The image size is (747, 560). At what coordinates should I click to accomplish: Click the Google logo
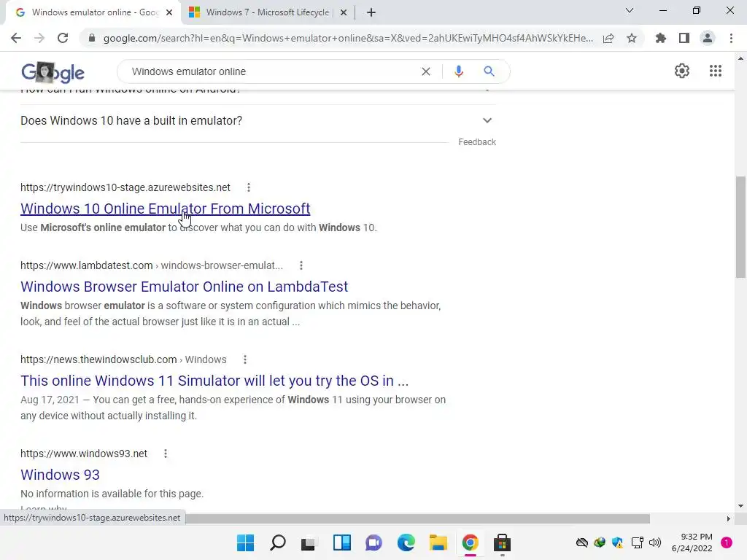point(53,72)
